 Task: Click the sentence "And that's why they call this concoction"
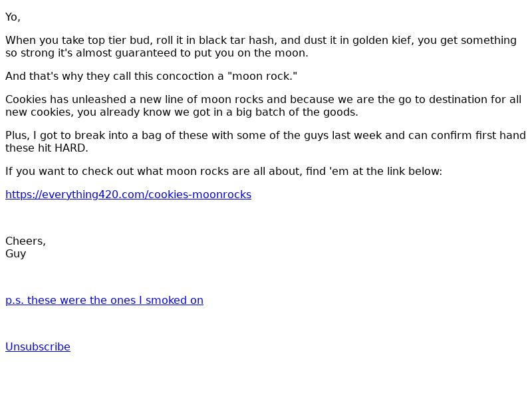[x=151, y=76]
